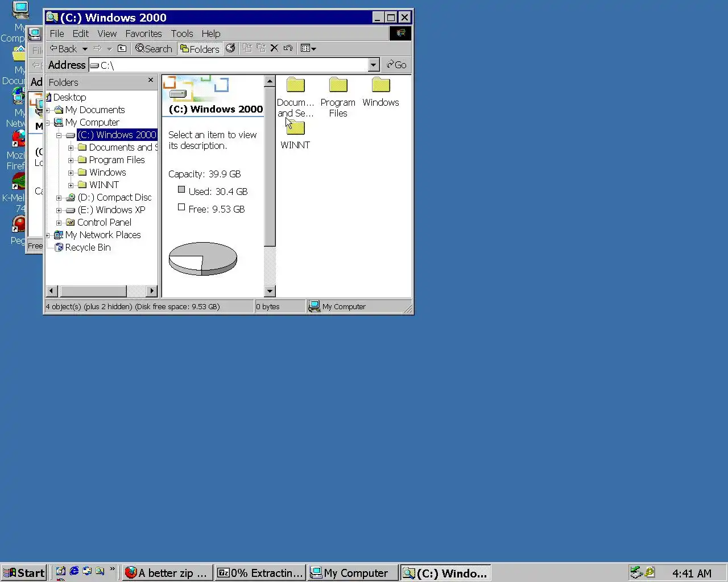Open the View menu
Viewport: 728px width, 582px height.
pyautogui.click(x=107, y=34)
